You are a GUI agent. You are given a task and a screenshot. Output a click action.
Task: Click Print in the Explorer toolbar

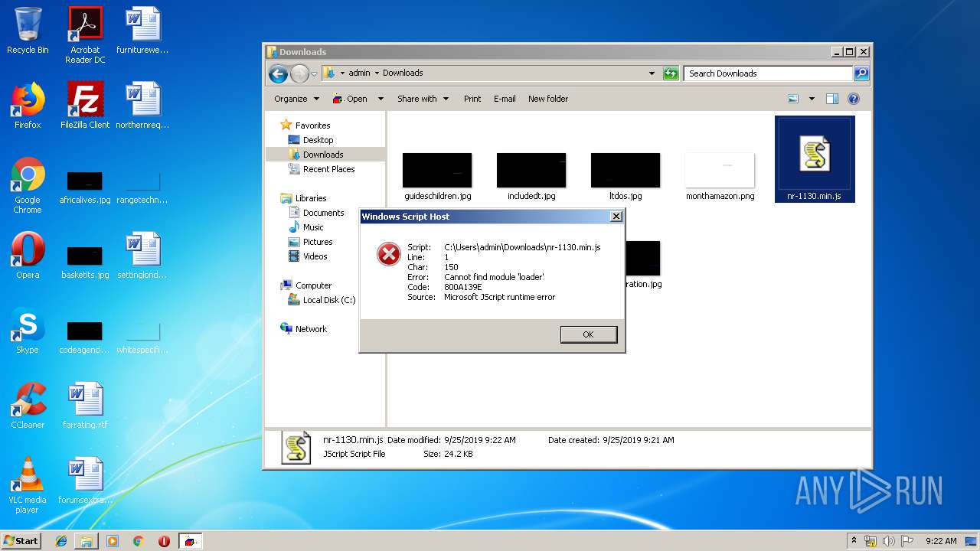pyautogui.click(x=472, y=99)
